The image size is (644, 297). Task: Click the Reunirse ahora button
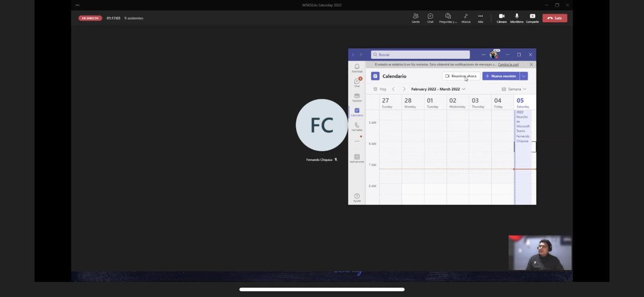[x=461, y=76]
